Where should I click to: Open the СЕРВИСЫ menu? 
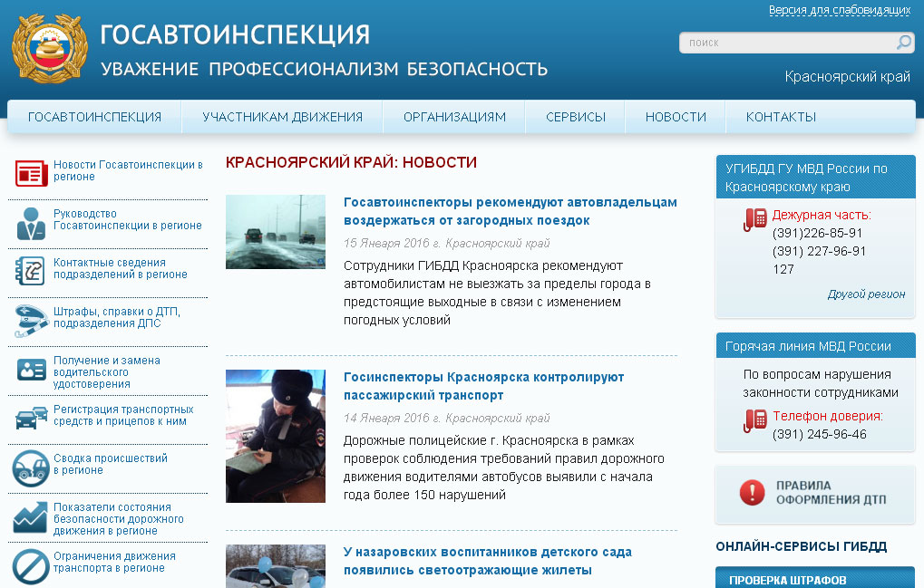pyautogui.click(x=576, y=117)
